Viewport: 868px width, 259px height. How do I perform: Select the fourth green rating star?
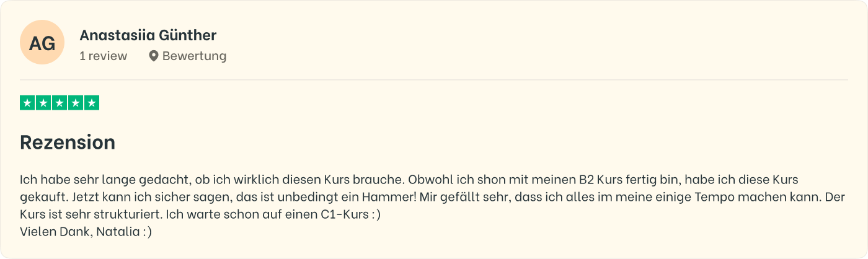click(x=76, y=103)
